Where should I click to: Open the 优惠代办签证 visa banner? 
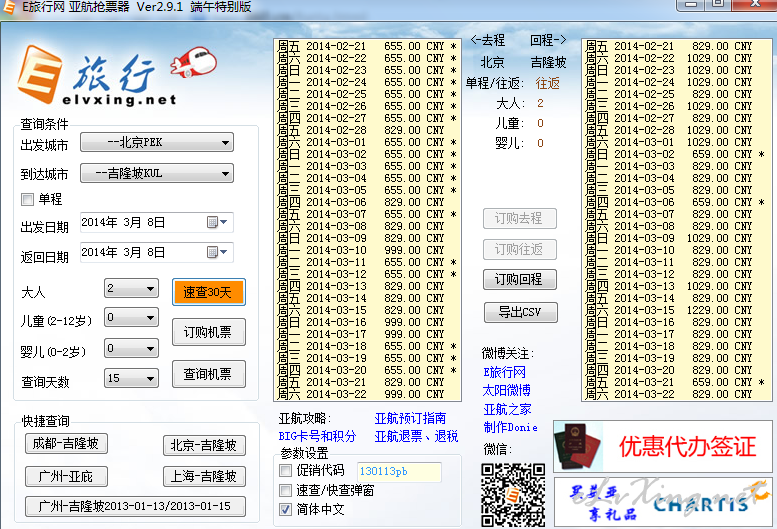pyautogui.click(x=663, y=446)
